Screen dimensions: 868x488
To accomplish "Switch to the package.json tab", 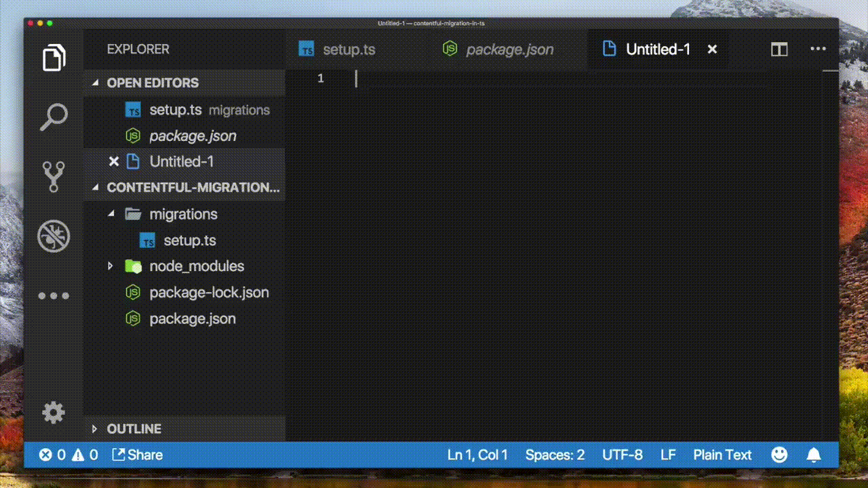I will (509, 49).
